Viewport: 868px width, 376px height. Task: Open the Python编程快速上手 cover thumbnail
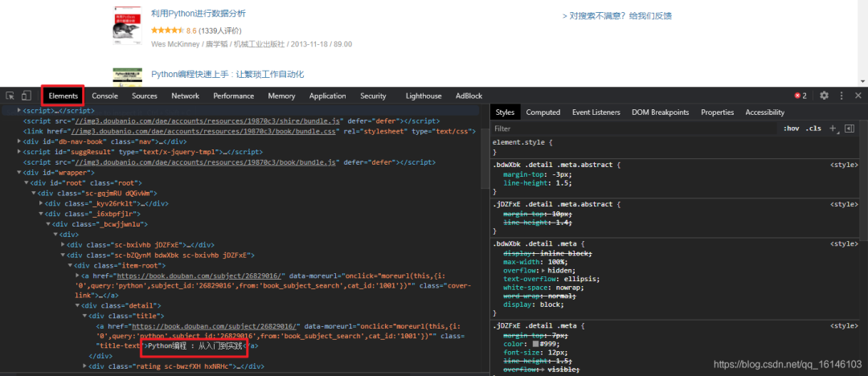(x=126, y=76)
